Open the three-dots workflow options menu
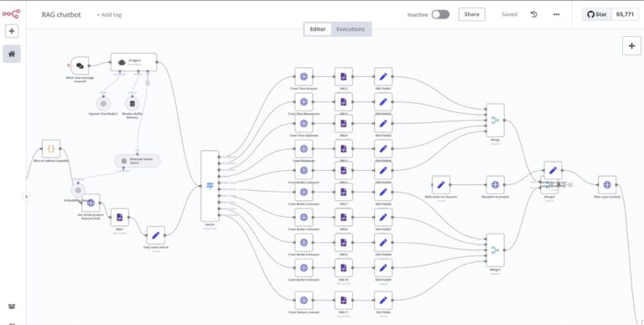 [556, 14]
